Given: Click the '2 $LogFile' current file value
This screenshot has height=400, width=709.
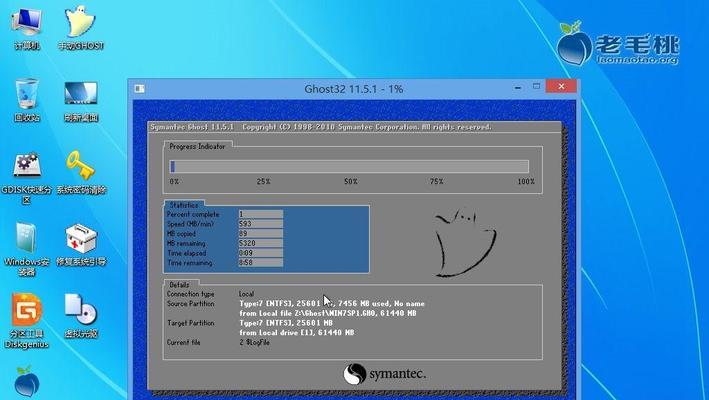Looking at the screenshot, I should pos(255,343).
